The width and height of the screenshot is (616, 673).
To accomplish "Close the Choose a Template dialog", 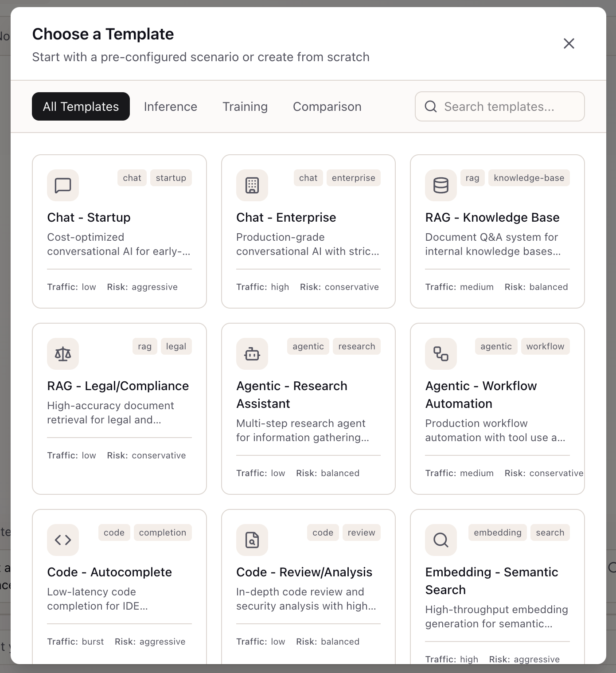I will click(569, 43).
